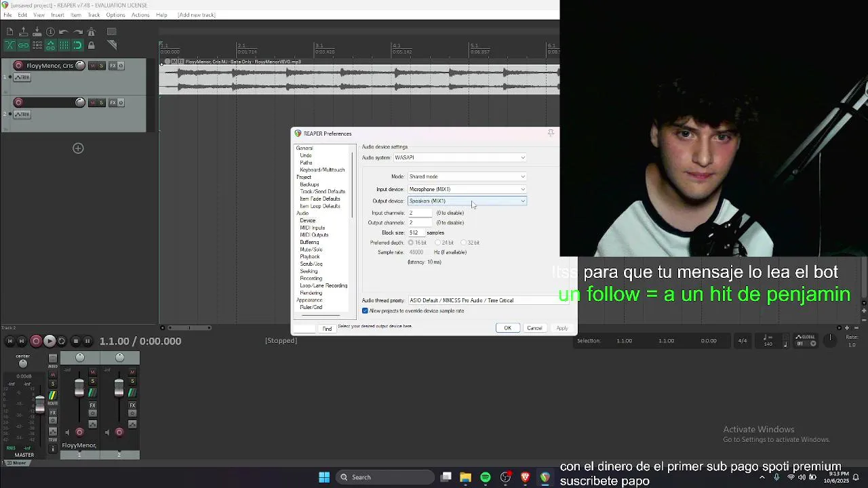The image size is (868, 488).
Task: Click the Redo arrow toolbar icon
Action: pos(77,32)
